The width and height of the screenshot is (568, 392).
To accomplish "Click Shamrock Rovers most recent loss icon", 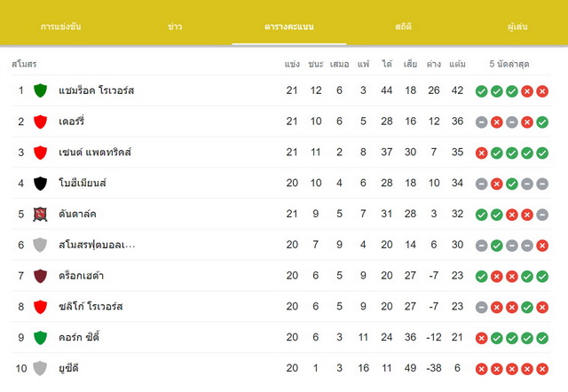I will pos(542,91).
